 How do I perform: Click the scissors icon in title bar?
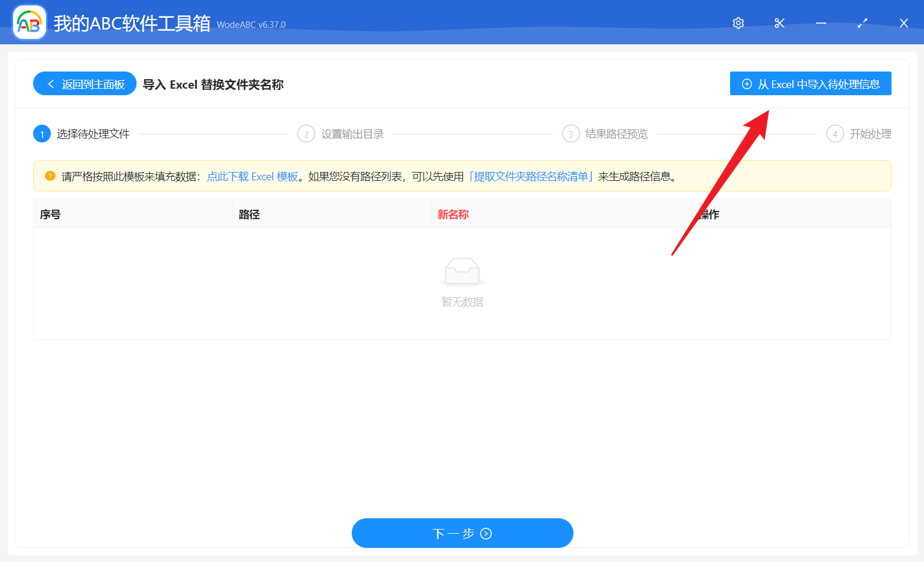click(x=779, y=23)
